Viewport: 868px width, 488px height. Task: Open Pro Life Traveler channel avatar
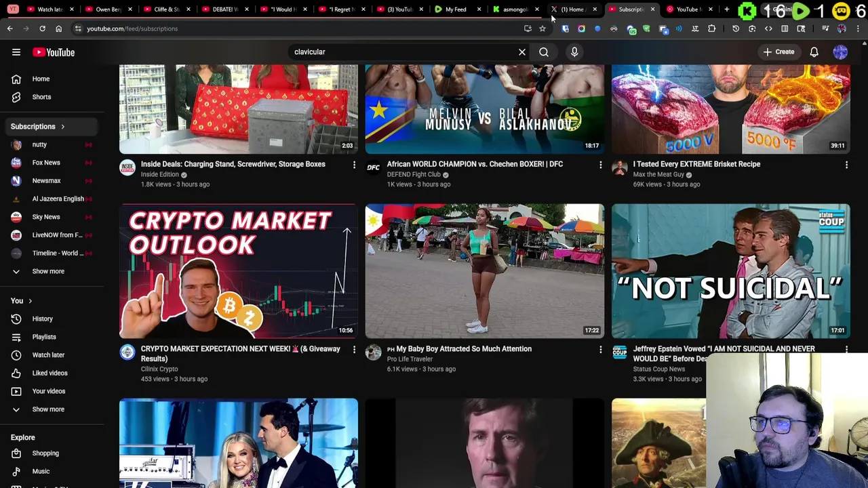point(374,352)
